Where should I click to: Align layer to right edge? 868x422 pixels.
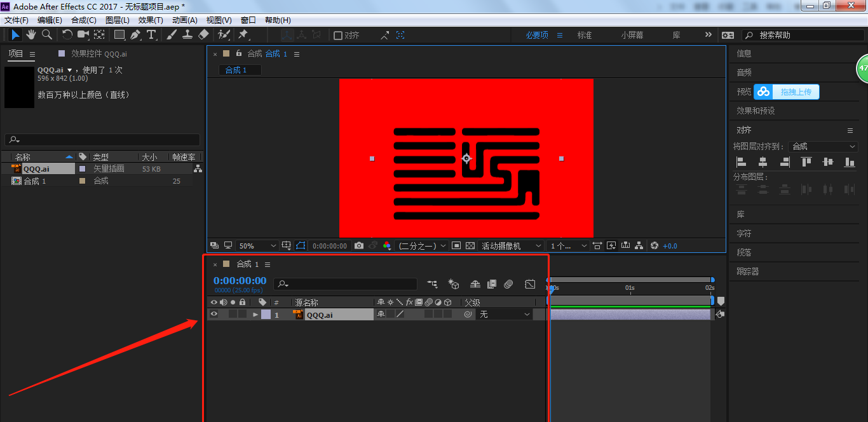785,162
